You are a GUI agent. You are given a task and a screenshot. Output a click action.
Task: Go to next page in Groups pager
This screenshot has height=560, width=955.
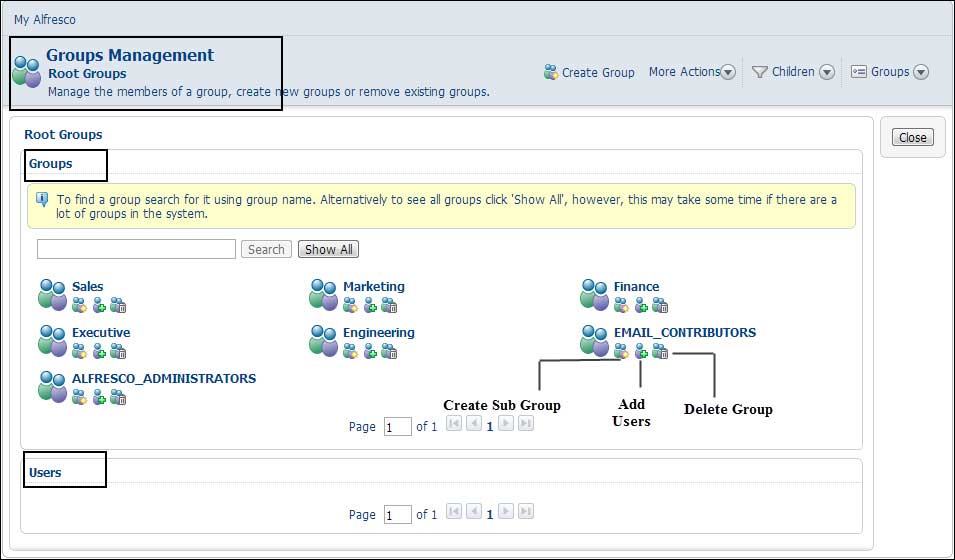coord(506,423)
